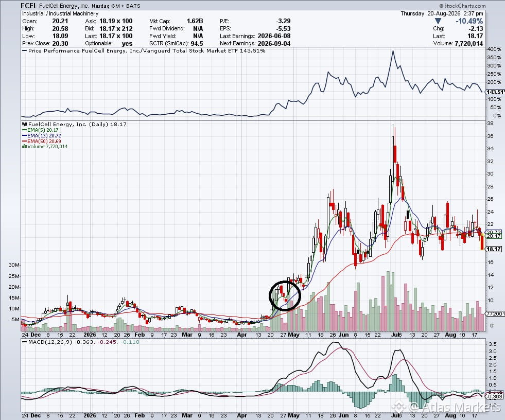Click the Ask quote 18.19 x 100

click(116, 21)
